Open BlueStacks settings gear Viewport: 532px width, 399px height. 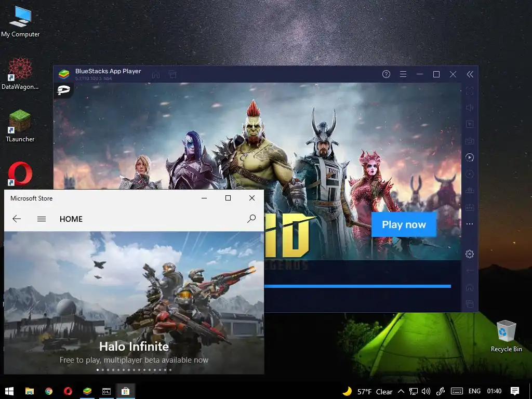[x=470, y=254]
